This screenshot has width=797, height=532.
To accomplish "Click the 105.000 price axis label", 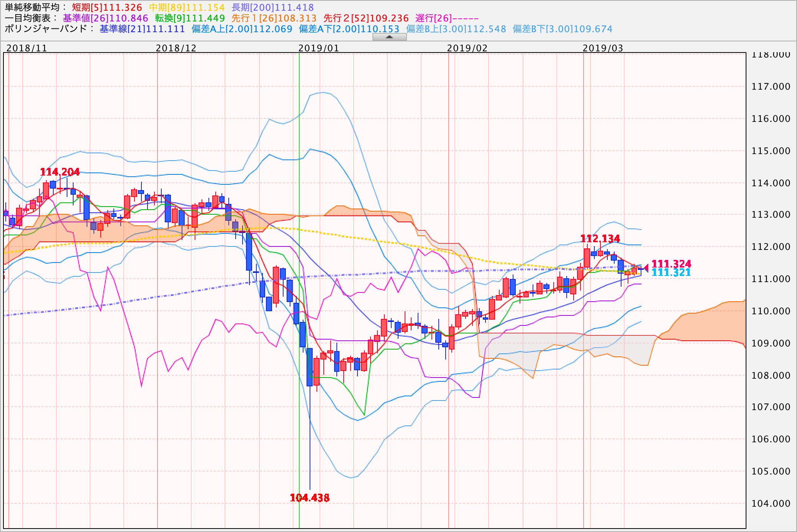I will coord(771,471).
